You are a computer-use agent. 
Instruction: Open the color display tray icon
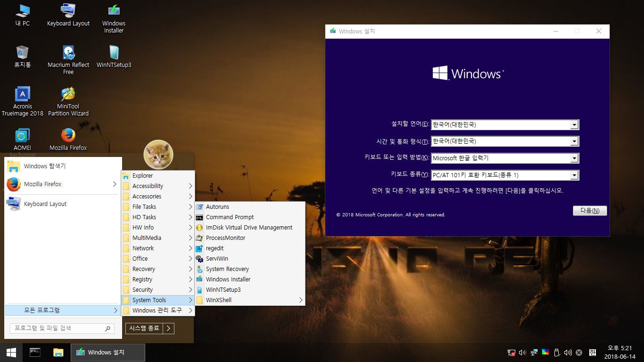tap(545, 353)
